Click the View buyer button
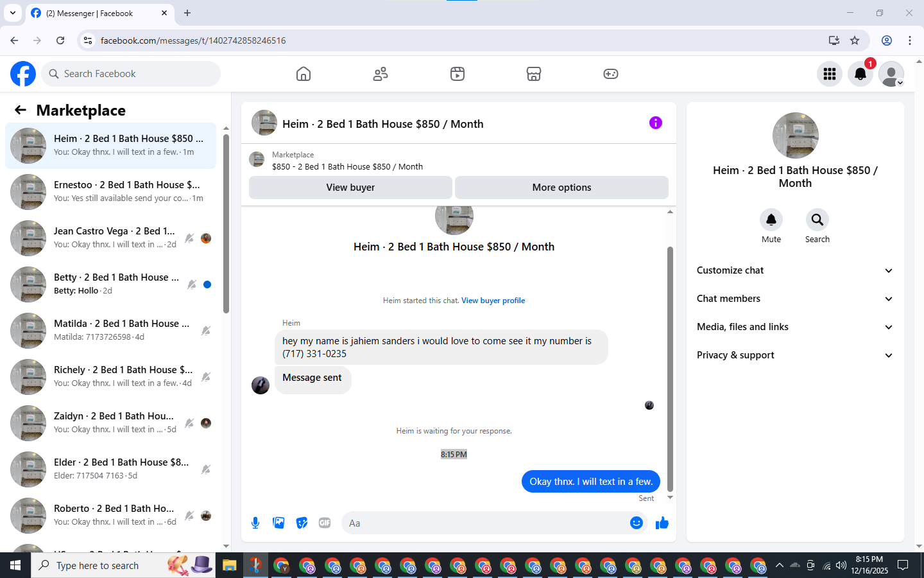Screen dimensions: 924x578 click(x=350, y=188)
